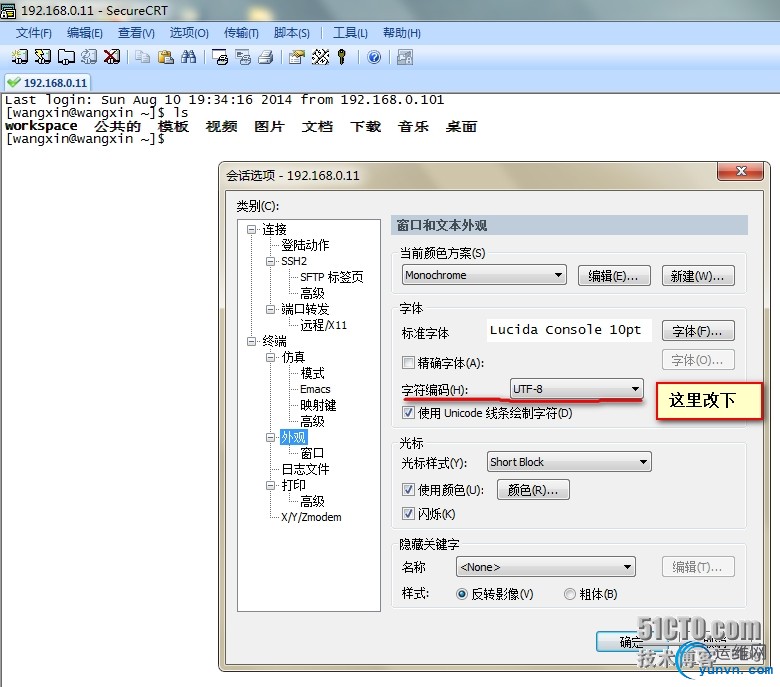
Task: Collapse the 外观 tree node
Action: [271, 437]
